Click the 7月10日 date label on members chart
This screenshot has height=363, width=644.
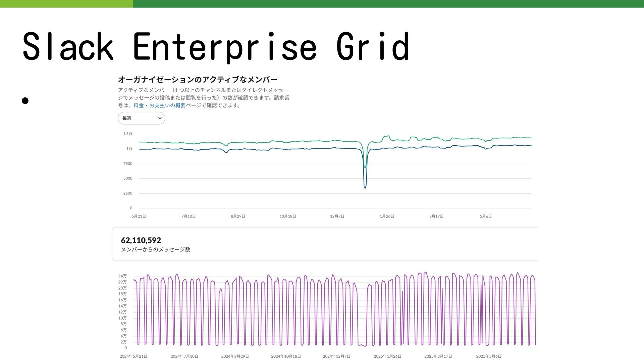[189, 216]
